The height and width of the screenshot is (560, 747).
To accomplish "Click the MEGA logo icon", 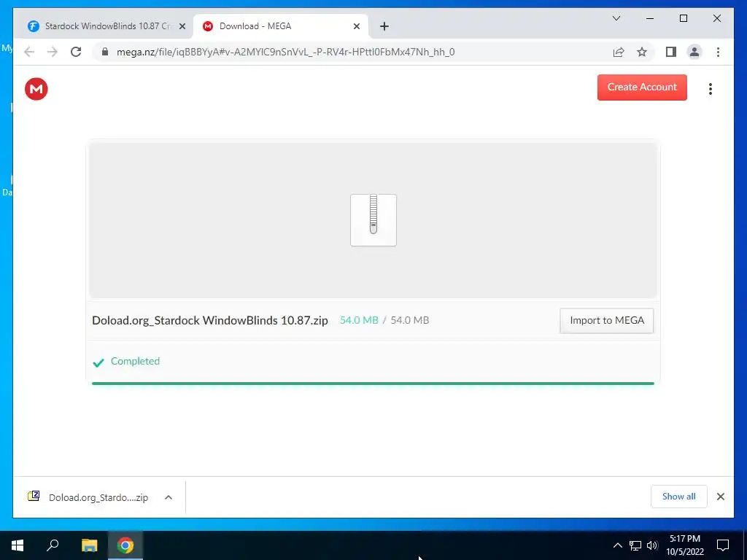I will (x=36, y=89).
